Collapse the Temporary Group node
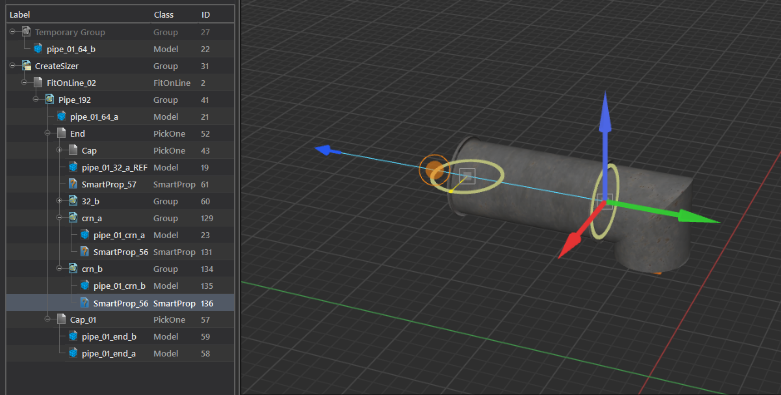Viewport: 781px width, 395px height. click(x=12, y=32)
